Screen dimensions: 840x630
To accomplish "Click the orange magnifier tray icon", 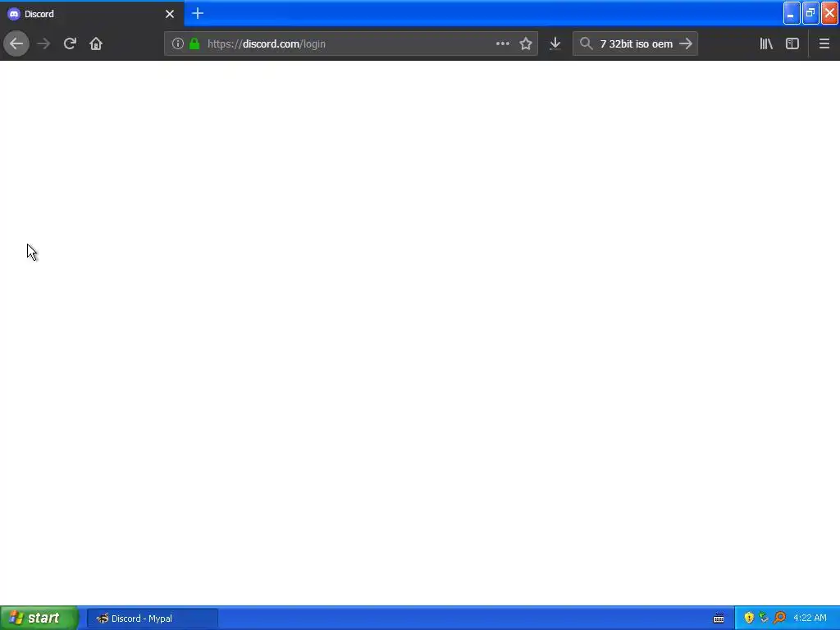I will 779,619.
